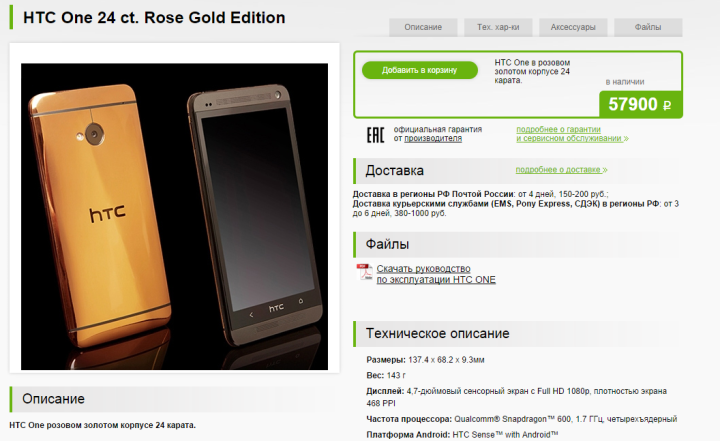Open the Аксессуары tab
Image resolution: width=720 pixels, height=441 pixels.
tap(573, 27)
